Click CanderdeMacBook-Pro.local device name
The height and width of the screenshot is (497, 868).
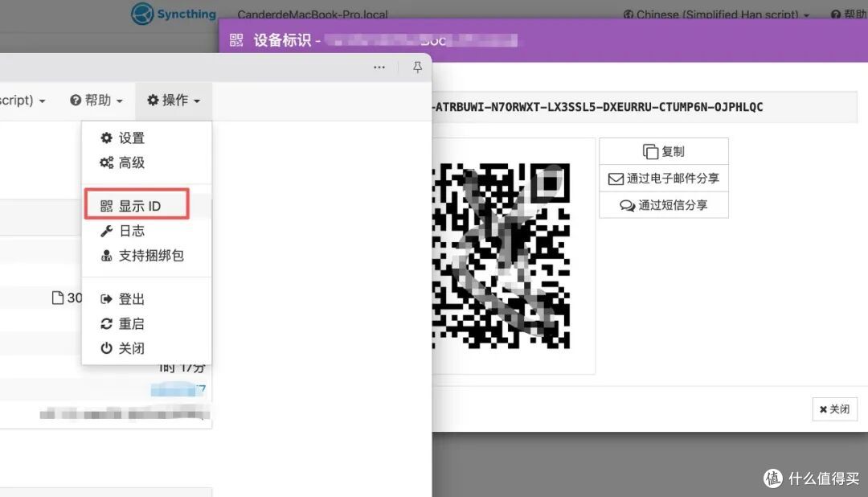pyautogui.click(x=312, y=14)
